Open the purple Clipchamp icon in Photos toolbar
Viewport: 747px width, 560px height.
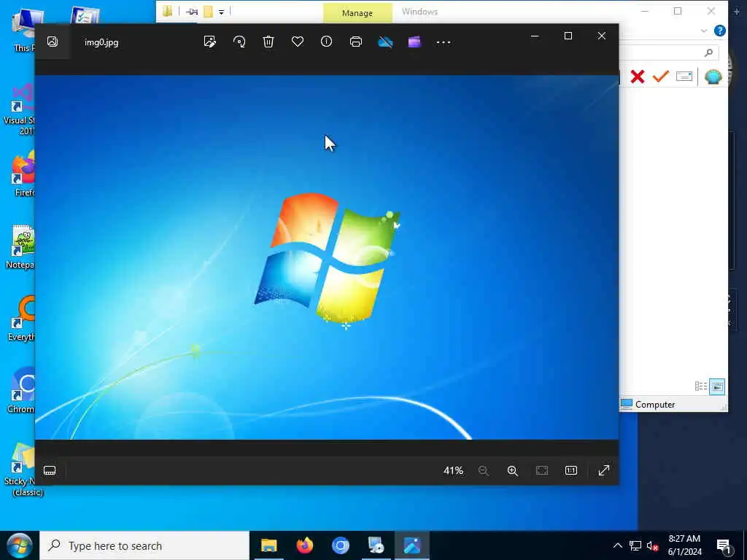[414, 42]
